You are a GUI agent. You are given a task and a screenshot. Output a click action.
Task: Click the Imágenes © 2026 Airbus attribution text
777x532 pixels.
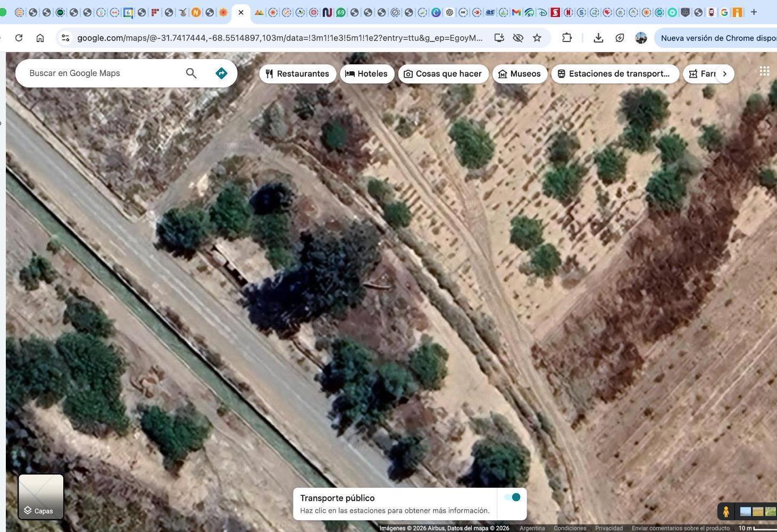click(x=444, y=528)
